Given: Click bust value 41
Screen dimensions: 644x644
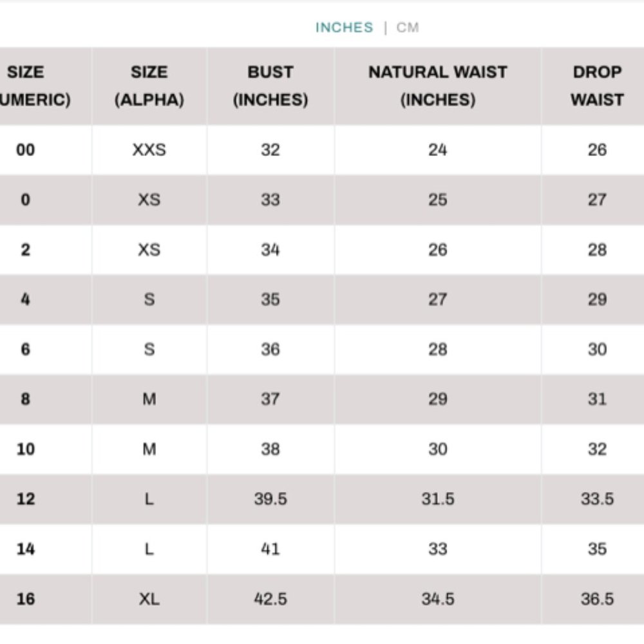Looking at the screenshot, I should click(x=270, y=549).
